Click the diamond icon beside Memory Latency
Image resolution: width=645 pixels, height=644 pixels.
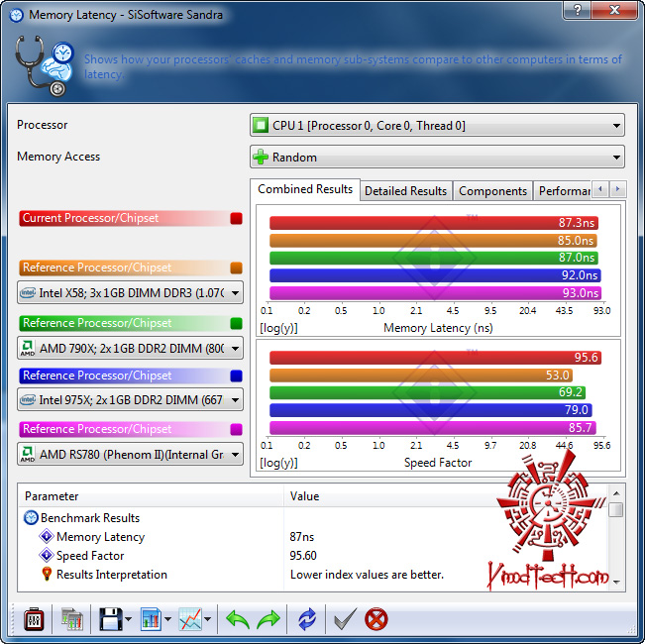point(47,536)
